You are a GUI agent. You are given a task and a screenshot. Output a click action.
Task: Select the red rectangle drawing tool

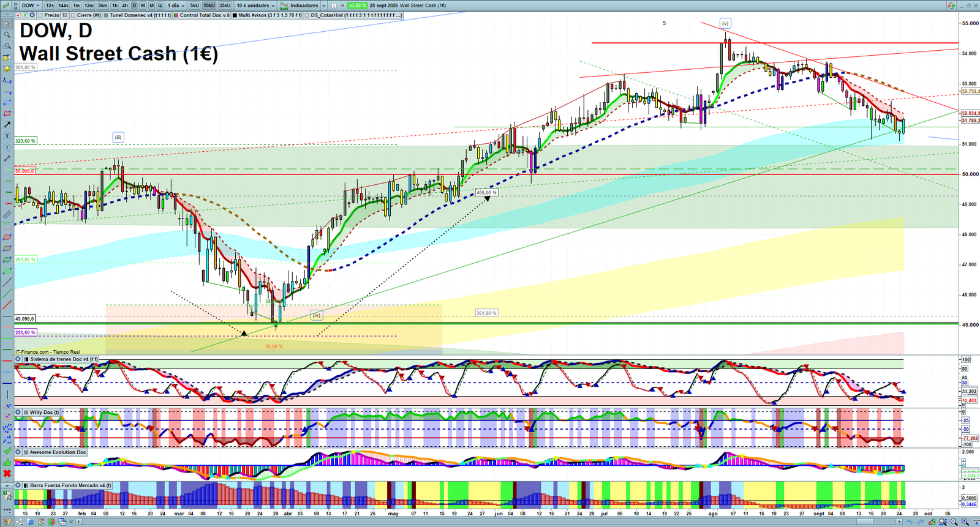pyautogui.click(x=7, y=114)
